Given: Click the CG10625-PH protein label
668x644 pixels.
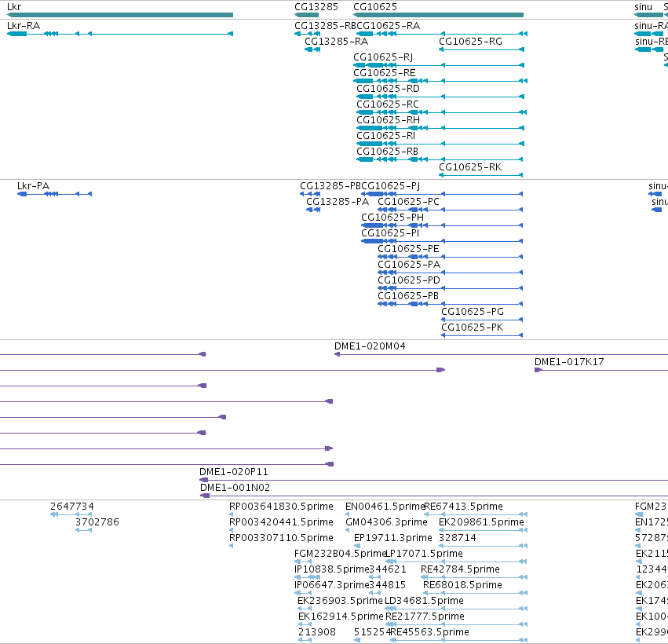Looking at the screenshot, I should coord(392,218).
